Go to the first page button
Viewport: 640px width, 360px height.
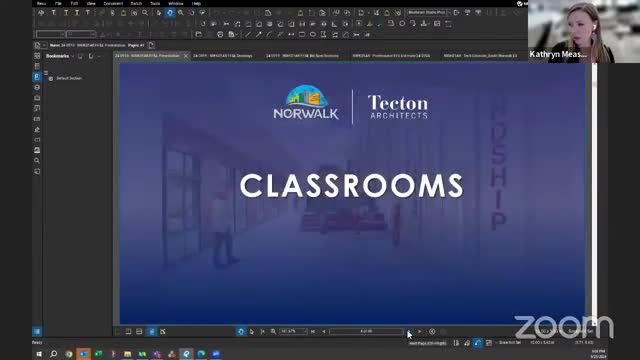(x=313, y=332)
